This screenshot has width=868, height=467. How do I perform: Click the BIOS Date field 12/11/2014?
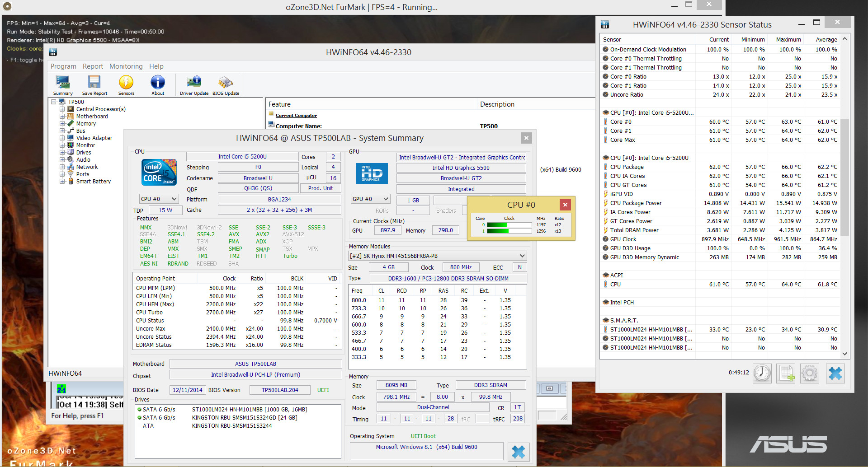click(187, 390)
